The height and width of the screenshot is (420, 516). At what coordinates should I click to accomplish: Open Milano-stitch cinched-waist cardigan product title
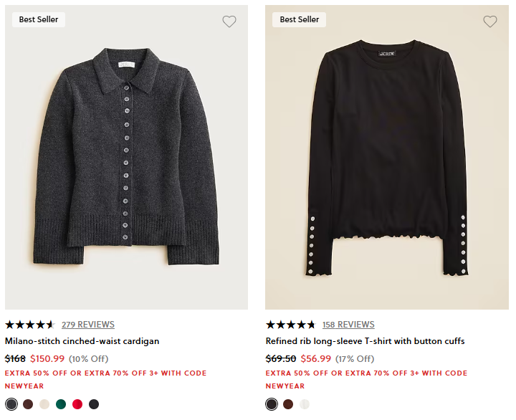click(82, 341)
